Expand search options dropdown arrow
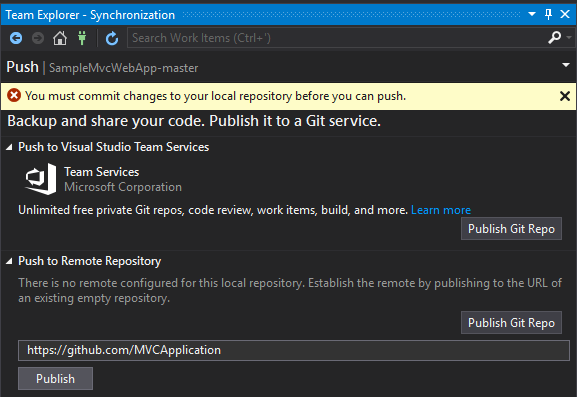The width and height of the screenshot is (577, 397). [x=569, y=37]
